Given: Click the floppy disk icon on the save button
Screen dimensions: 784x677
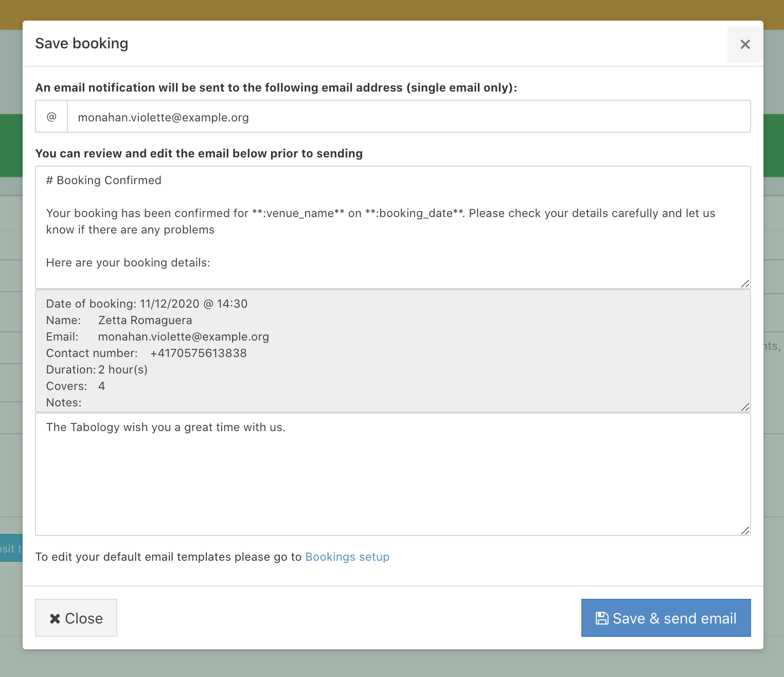Looking at the screenshot, I should tap(601, 618).
